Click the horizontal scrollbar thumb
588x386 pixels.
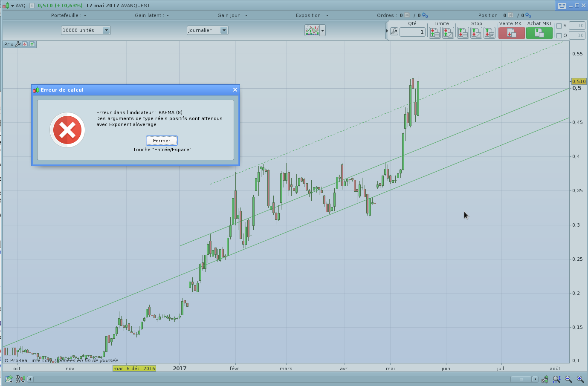click(521, 379)
